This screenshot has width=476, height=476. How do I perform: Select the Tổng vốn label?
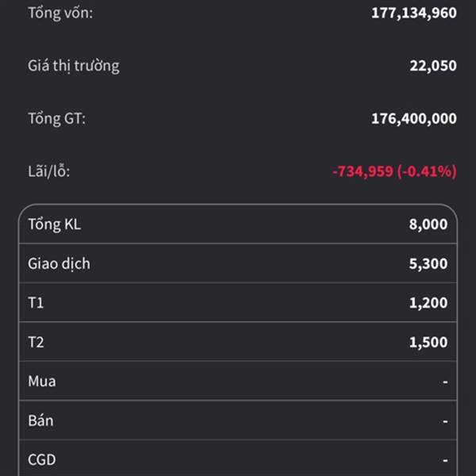[x=60, y=13]
